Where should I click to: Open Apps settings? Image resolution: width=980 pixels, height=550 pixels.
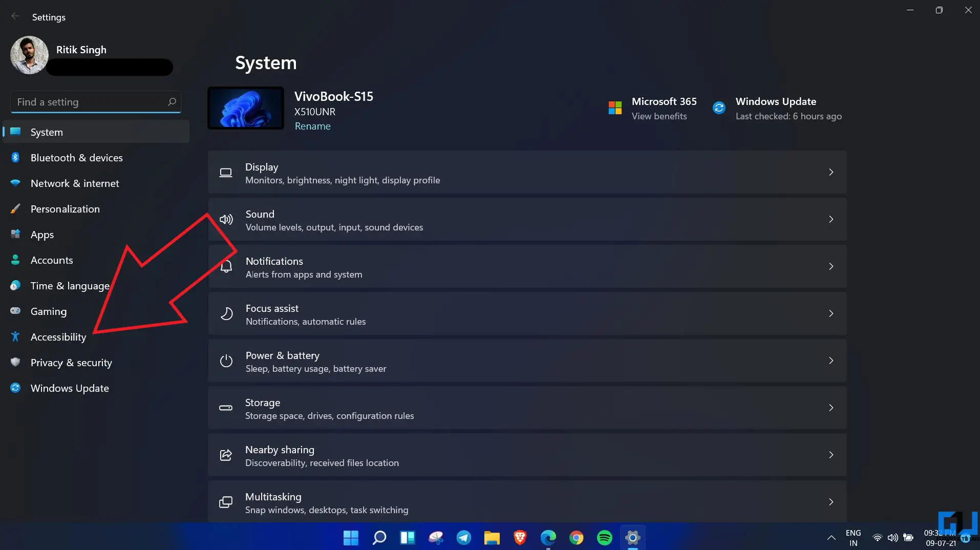(96, 235)
